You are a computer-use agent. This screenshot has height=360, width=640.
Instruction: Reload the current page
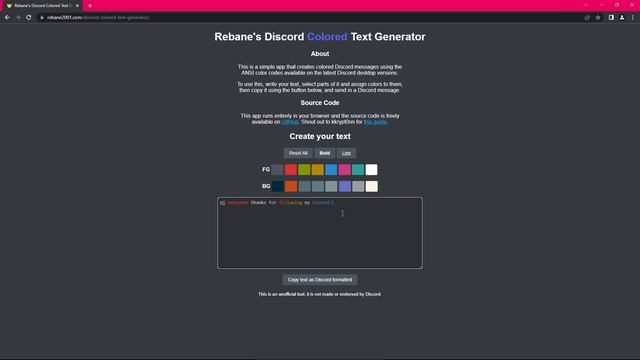point(29,18)
